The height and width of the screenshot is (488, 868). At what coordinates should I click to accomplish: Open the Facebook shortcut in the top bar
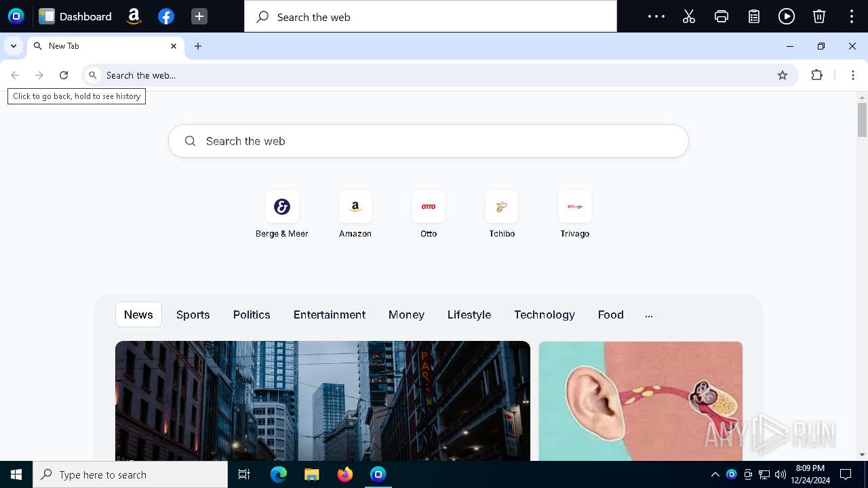pyautogui.click(x=166, y=16)
